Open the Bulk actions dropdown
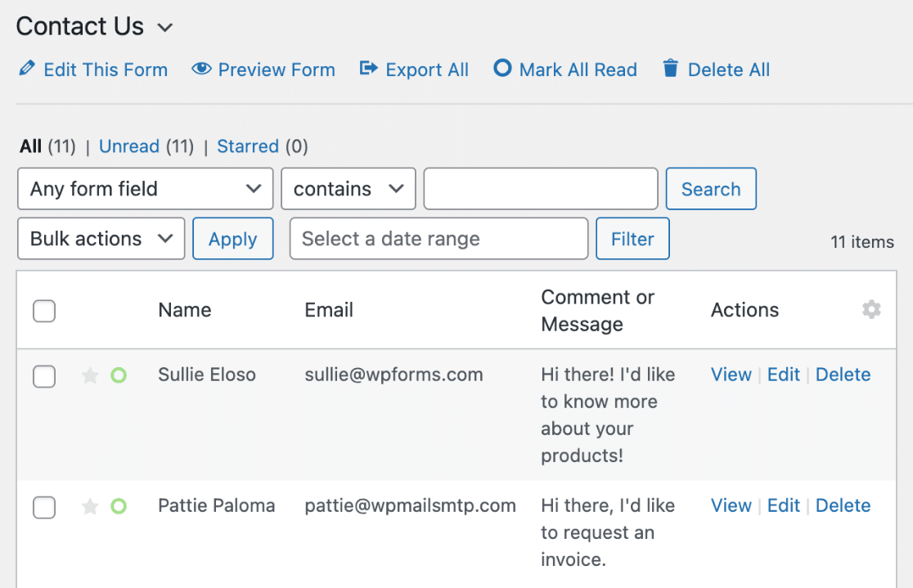 (101, 239)
